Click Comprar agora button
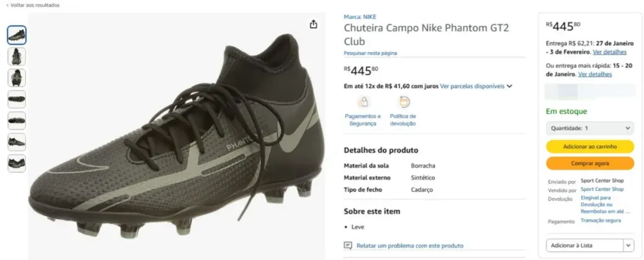The width and height of the screenshot is (644, 260). (x=589, y=163)
